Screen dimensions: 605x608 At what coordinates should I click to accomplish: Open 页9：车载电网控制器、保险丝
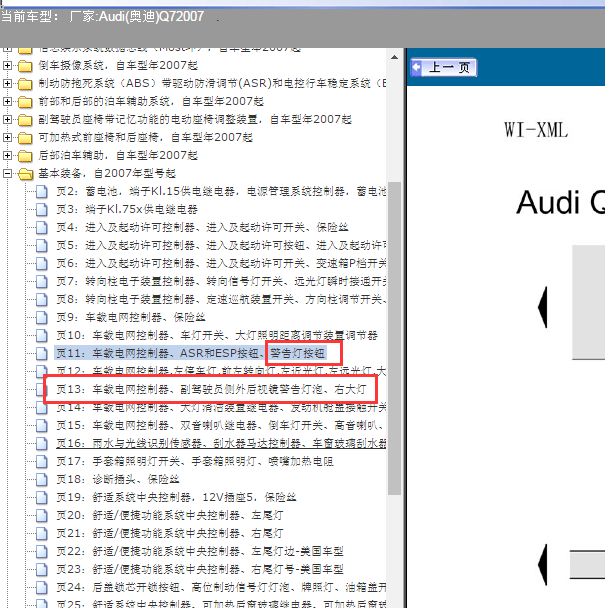(x=130, y=317)
